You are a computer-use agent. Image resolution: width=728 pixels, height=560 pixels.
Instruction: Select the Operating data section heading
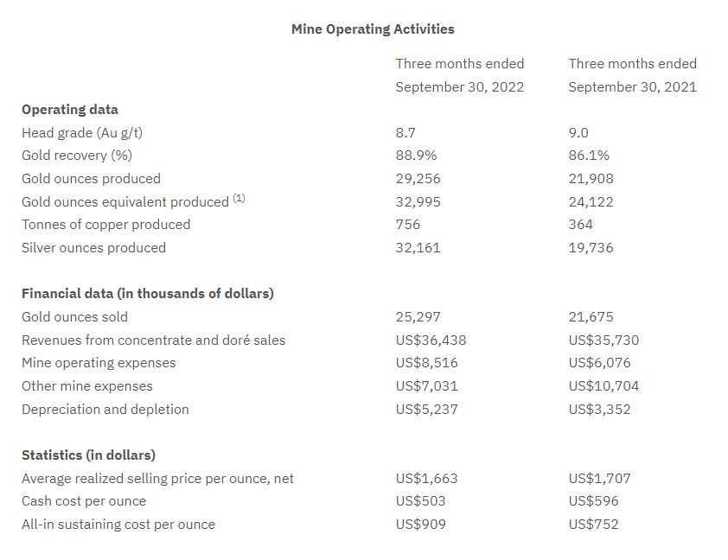tap(70, 110)
